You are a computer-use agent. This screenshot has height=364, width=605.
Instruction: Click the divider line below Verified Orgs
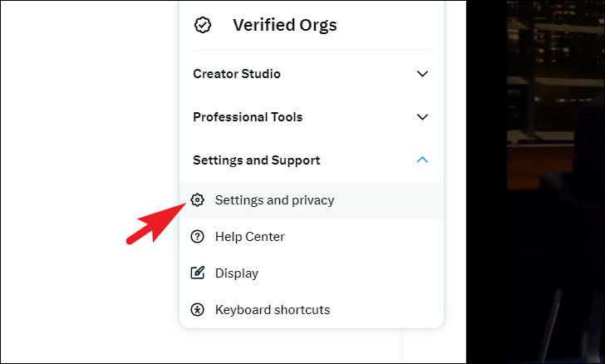312,51
